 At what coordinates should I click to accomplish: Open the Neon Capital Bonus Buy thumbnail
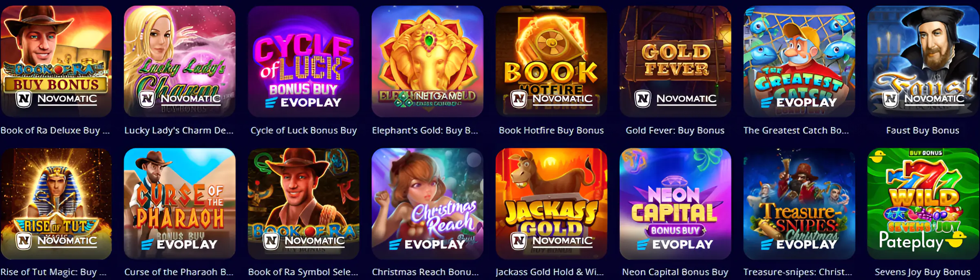click(675, 204)
